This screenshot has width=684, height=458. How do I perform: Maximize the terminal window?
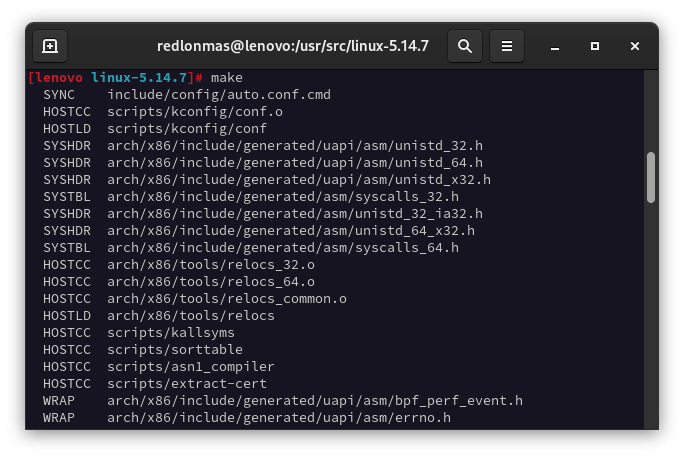coord(595,46)
